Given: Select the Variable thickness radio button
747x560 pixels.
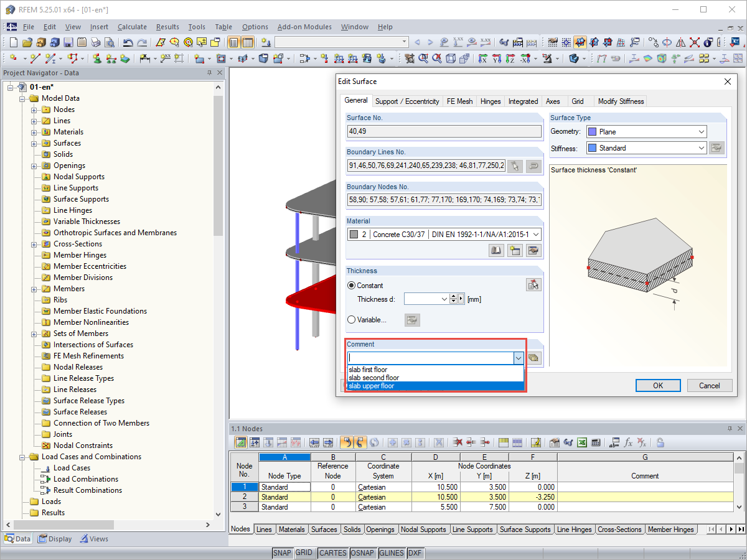Looking at the screenshot, I should pos(352,320).
